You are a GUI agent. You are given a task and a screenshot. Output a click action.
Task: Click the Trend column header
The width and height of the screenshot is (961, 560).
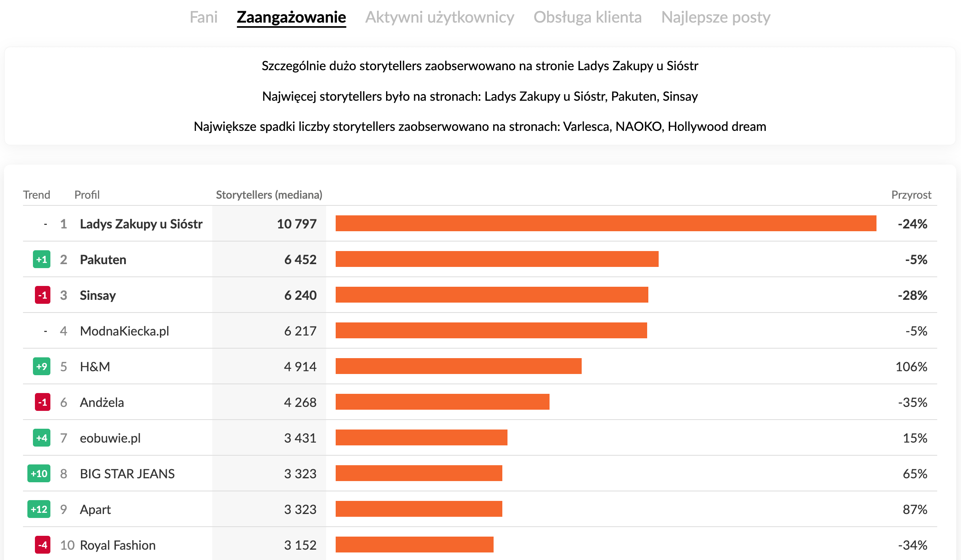click(x=37, y=195)
